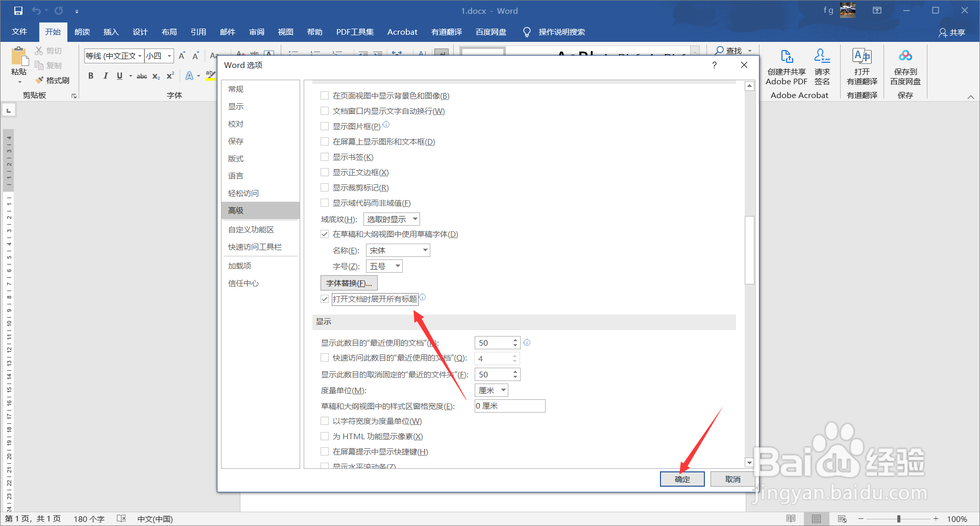
Task: Click the dialog vertical scrollbar thumb
Action: 749,250
